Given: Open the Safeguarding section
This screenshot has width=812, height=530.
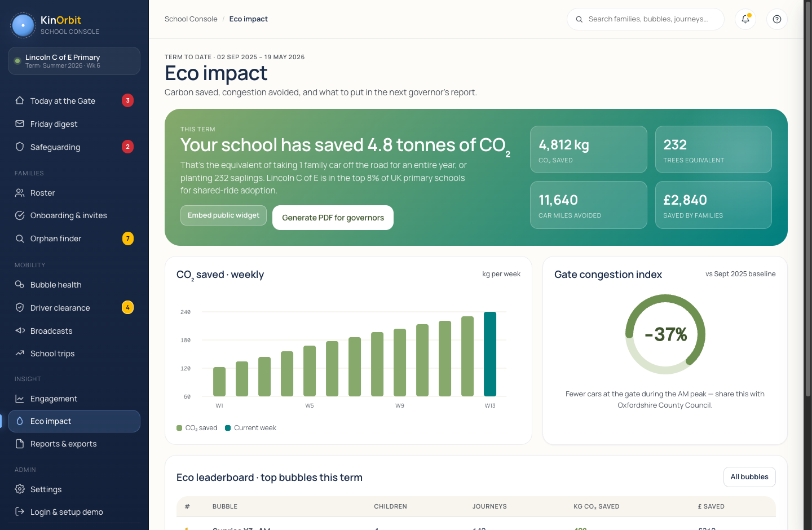Looking at the screenshot, I should point(74,147).
